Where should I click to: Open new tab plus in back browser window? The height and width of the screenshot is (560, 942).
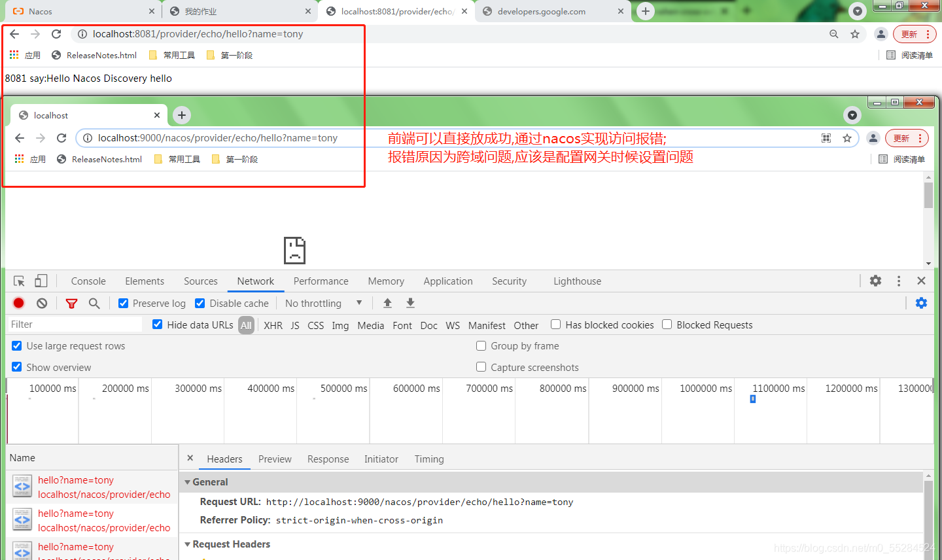[x=646, y=11]
